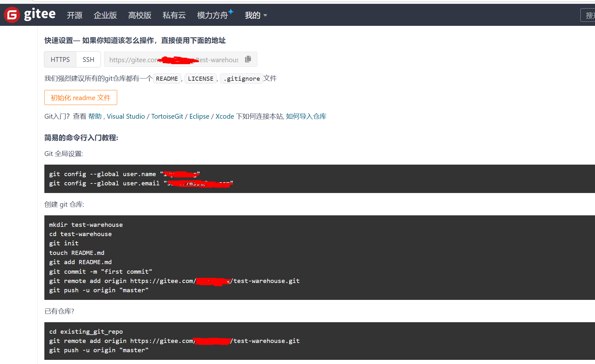Switch the clone protocol to HTTPS

[60, 59]
